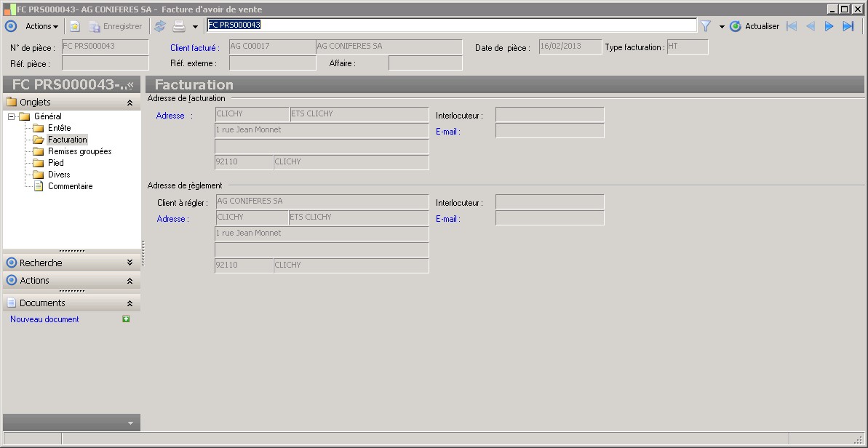
Task: Click the blue Adresse link in facturation section
Action: tap(170, 116)
